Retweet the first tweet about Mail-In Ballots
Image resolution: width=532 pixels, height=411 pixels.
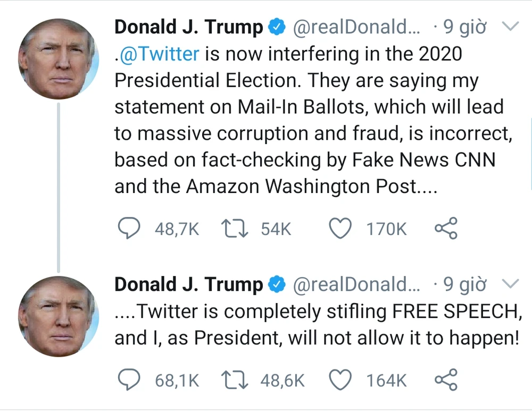pos(235,229)
